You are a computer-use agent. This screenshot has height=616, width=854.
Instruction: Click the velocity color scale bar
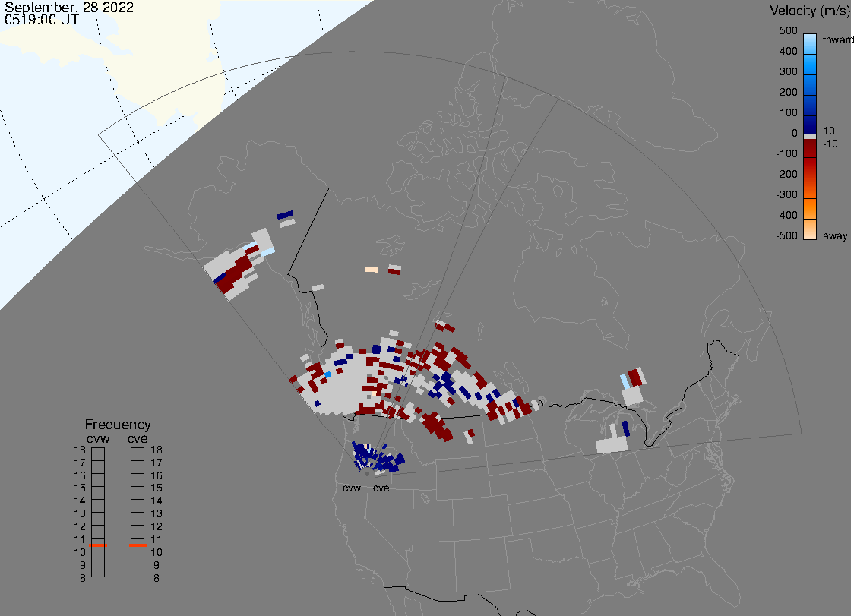(x=809, y=137)
